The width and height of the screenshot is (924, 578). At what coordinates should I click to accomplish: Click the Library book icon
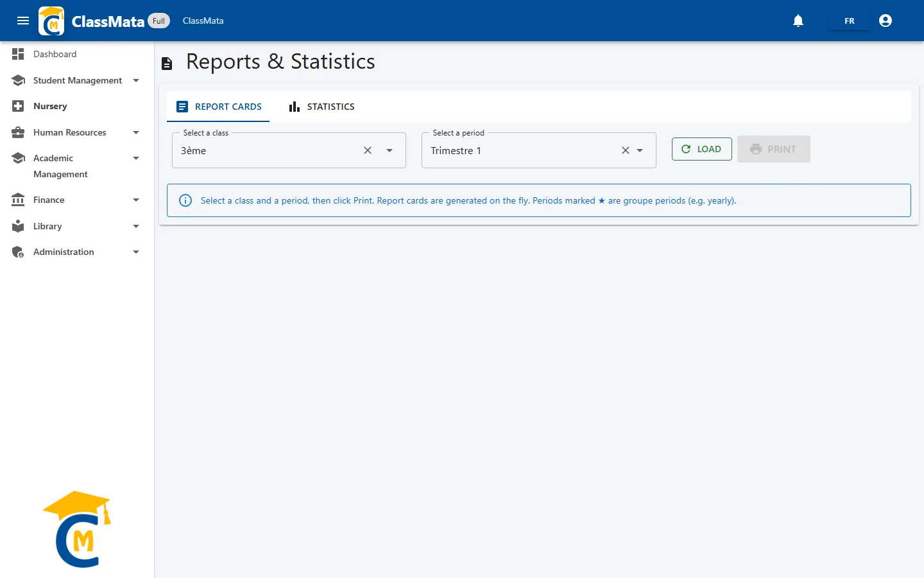point(18,226)
